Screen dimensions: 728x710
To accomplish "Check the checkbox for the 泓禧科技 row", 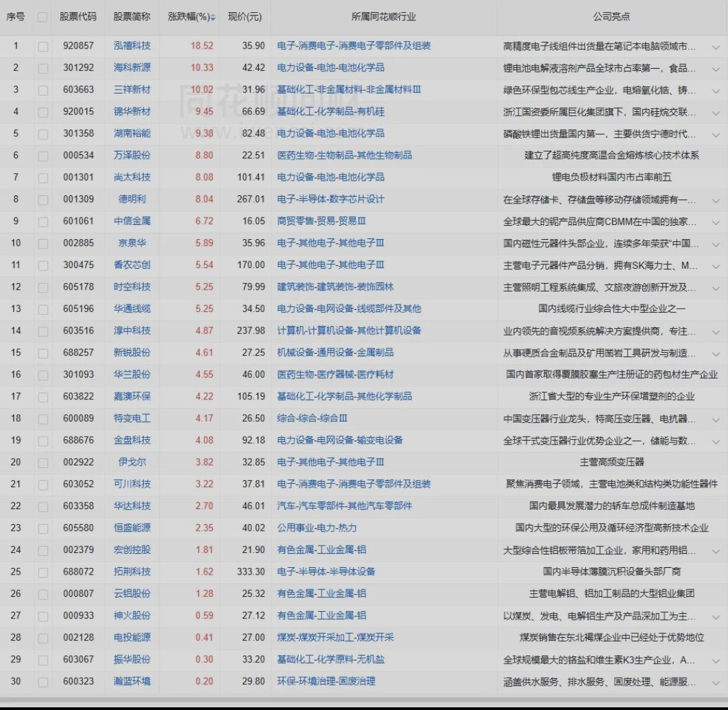I will [43, 46].
